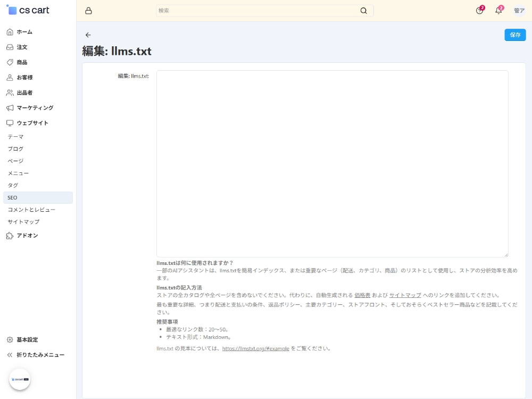The image size is (532, 399).
Task: Open the 管ア user account avatar
Action: click(x=519, y=11)
